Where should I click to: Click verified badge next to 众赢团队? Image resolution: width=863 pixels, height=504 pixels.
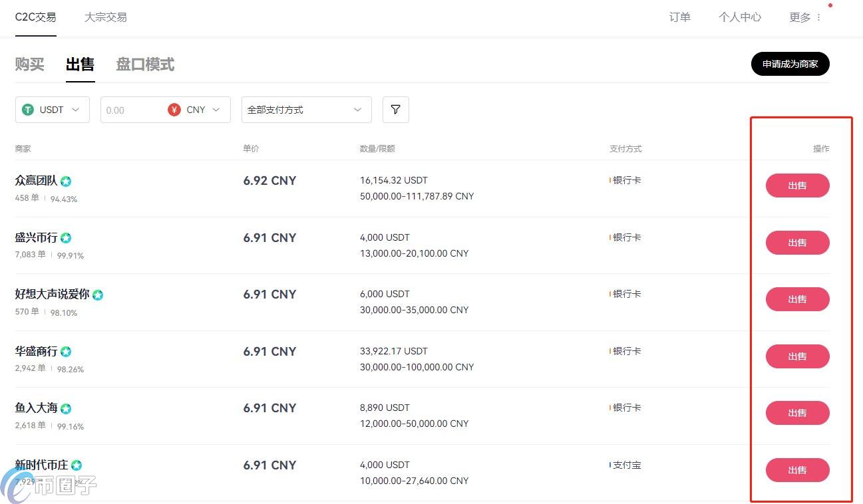point(66,181)
